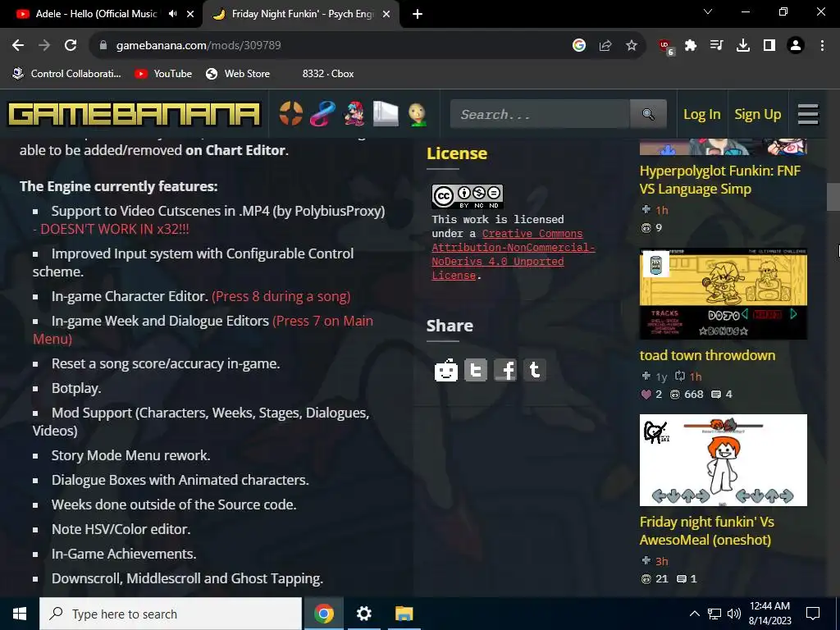Close the Friday Night Funkin' tab
This screenshot has width=840, height=630.
pos(386,15)
